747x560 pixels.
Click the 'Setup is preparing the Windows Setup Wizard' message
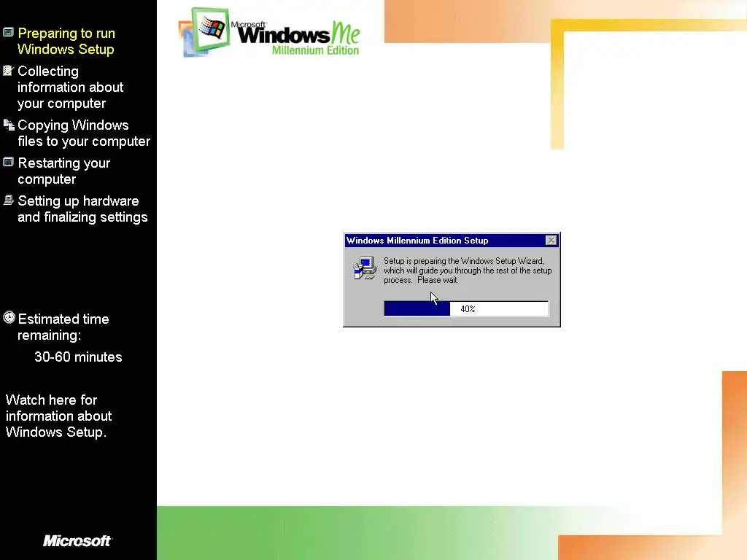tap(468, 271)
